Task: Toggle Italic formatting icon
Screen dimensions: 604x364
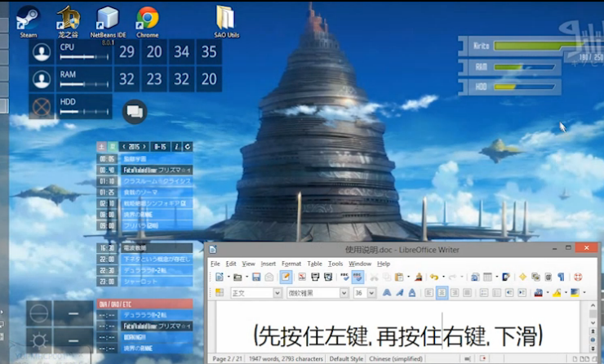Action: coord(399,293)
